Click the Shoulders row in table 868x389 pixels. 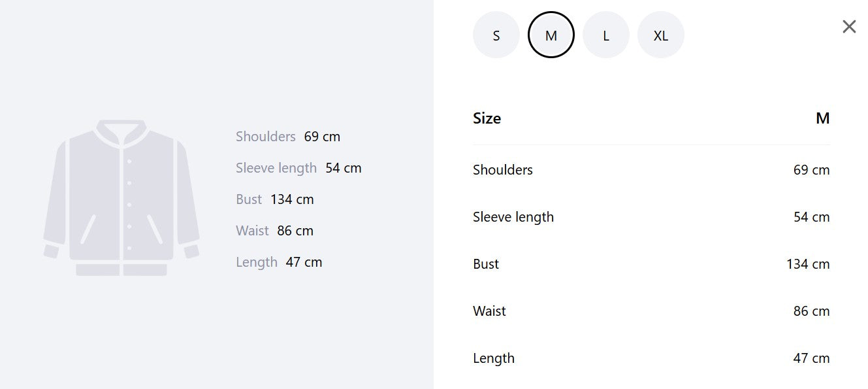(x=652, y=170)
